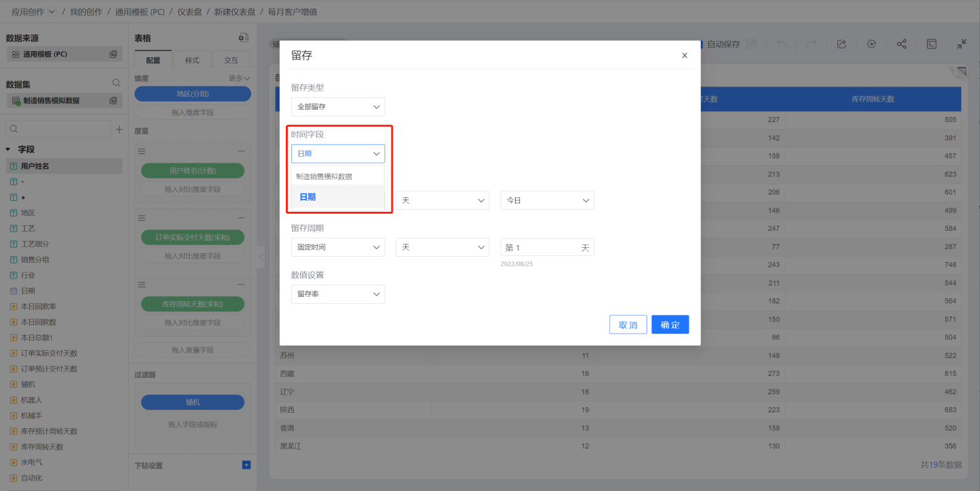Select 日期 option in the dropdown list
This screenshot has width=980, height=491.
coord(308,197)
